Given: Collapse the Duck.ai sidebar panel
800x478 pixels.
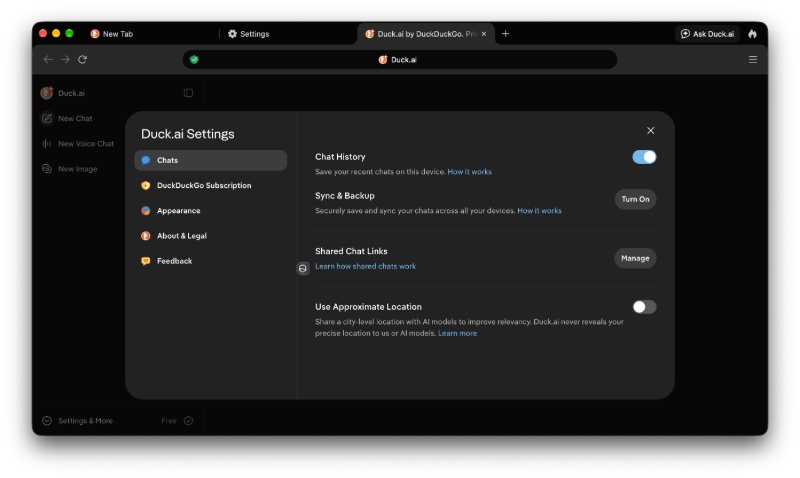Looking at the screenshot, I should (x=188, y=93).
